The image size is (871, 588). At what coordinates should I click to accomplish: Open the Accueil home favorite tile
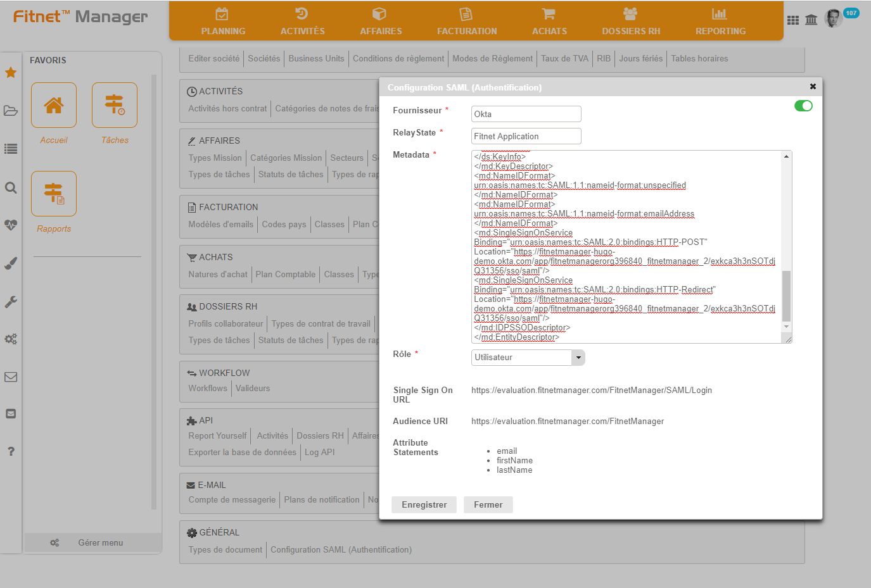click(x=54, y=106)
